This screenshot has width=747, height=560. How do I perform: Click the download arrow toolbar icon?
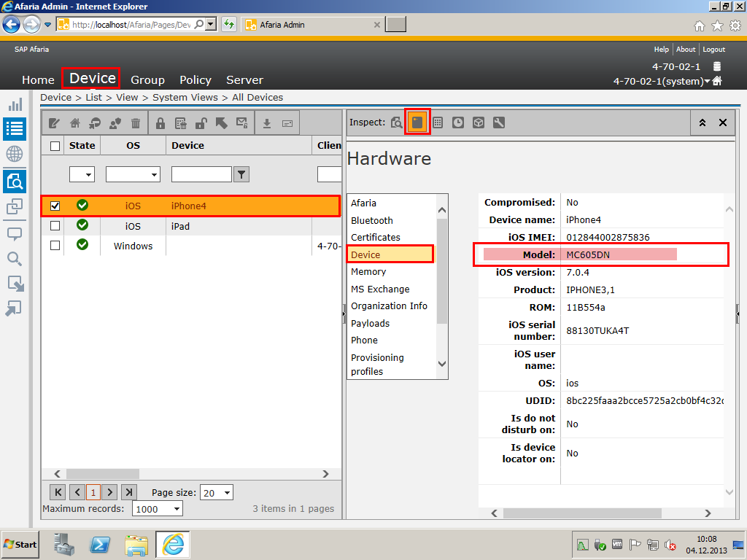point(267,123)
